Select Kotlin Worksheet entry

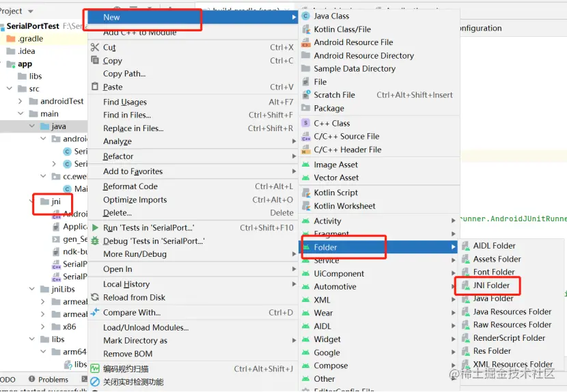tap(378, 206)
